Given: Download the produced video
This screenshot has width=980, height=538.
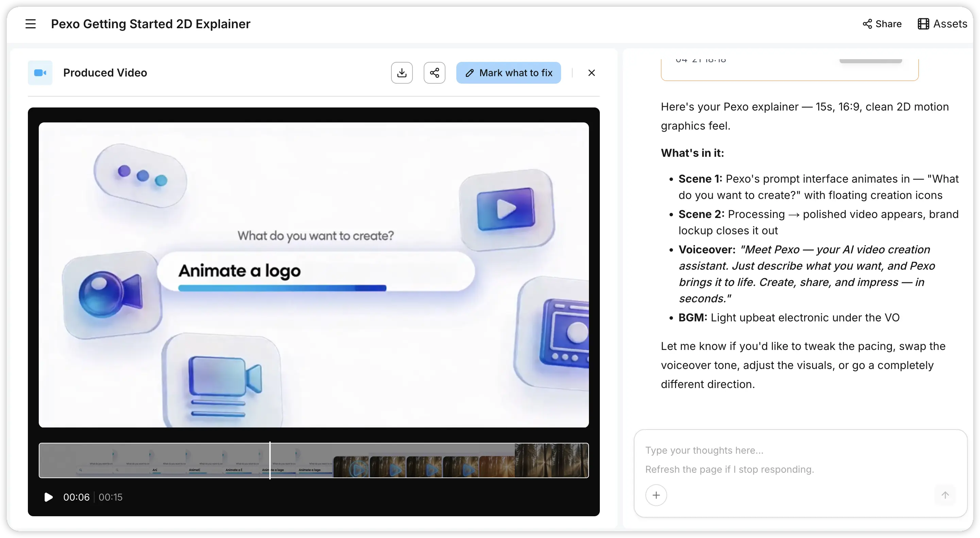Looking at the screenshot, I should point(402,73).
